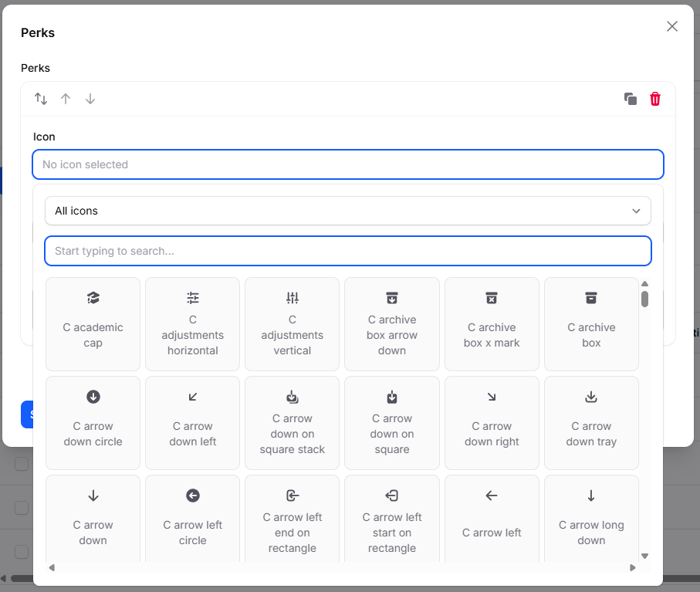Choose C arrow down on square stack
The image size is (700, 592).
coord(292,423)
